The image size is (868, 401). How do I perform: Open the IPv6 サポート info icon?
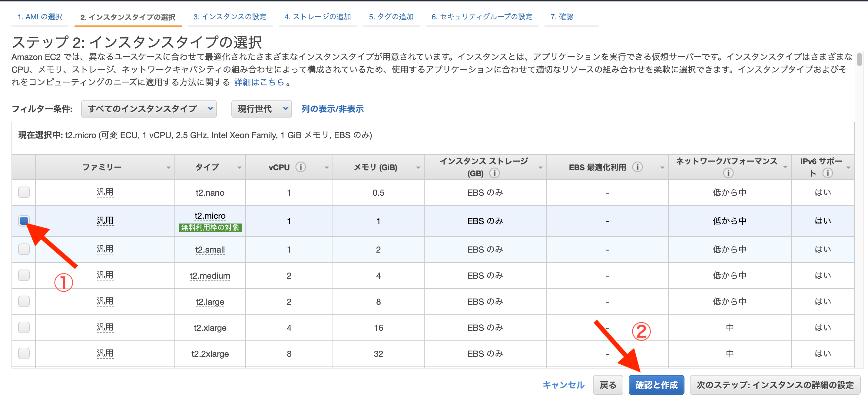[827, 173]
